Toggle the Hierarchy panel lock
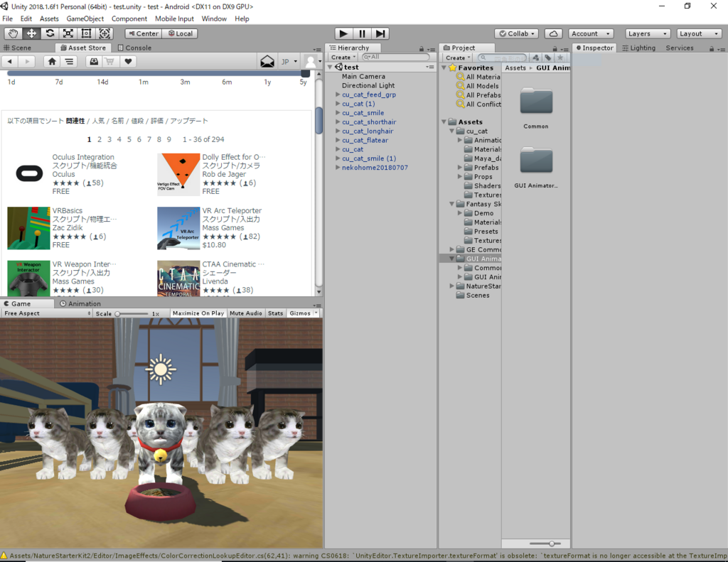This screenshot has width=728, height=562. click(x=422, y=49)
